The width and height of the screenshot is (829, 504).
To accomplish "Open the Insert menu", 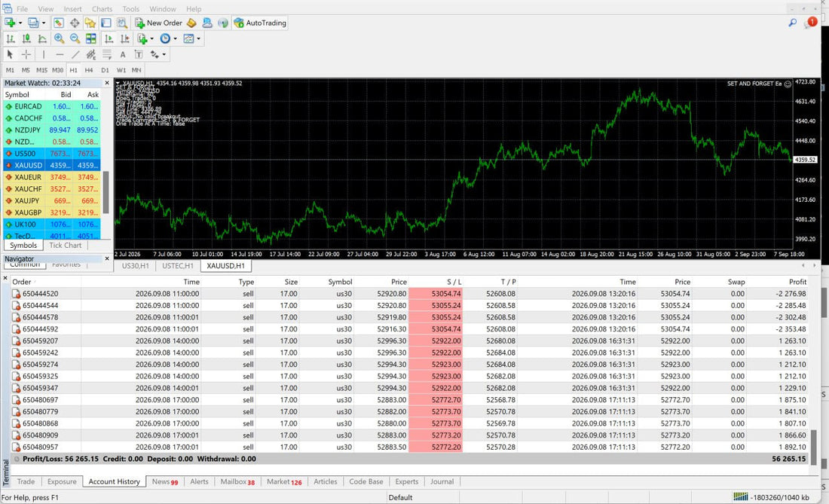I will [x=72, y=9].
